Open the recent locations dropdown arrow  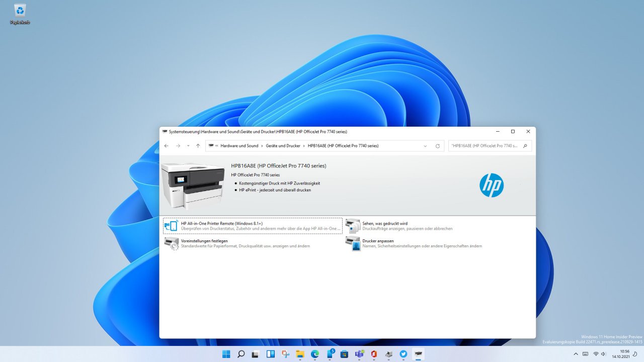pyautogui.click(x=188, y=146)
